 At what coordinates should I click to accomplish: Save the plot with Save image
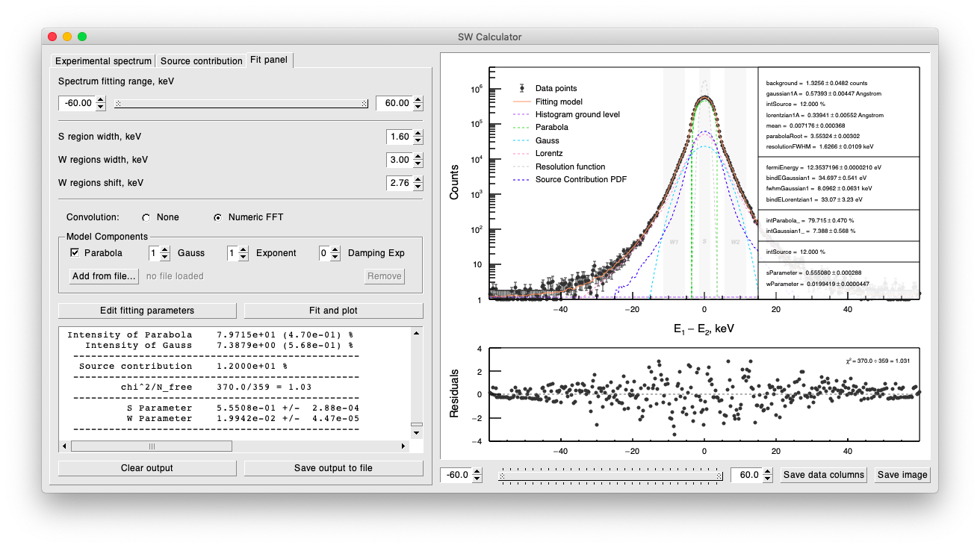tap(902, 475)
